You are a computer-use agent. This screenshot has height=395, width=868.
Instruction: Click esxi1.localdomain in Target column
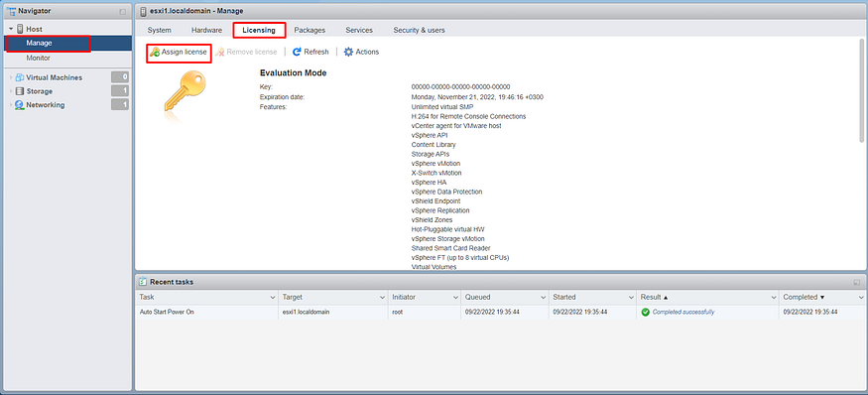(306, 312)
